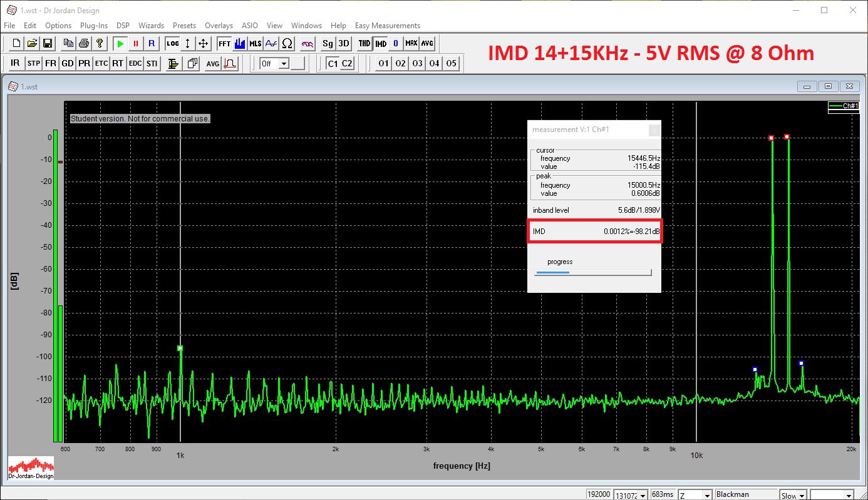This screenshot has width=868, height=500.
Task: Open the Sg signal generator
Action: click(328, 44)
